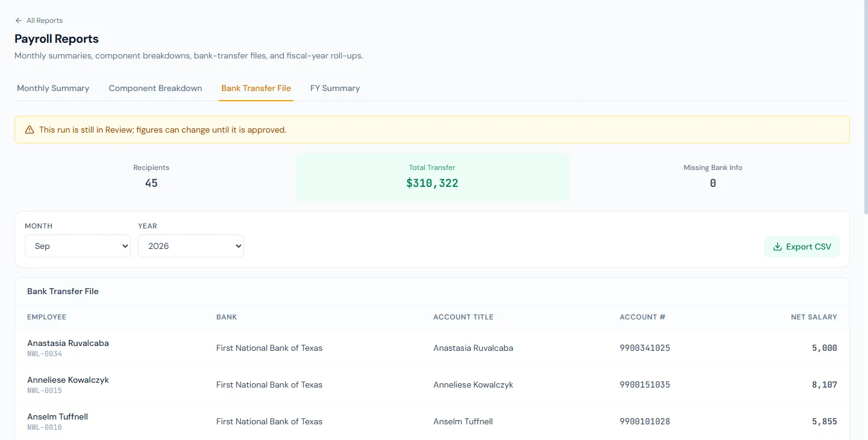Click the Total Transfer $310,322 card

(432, 177)
